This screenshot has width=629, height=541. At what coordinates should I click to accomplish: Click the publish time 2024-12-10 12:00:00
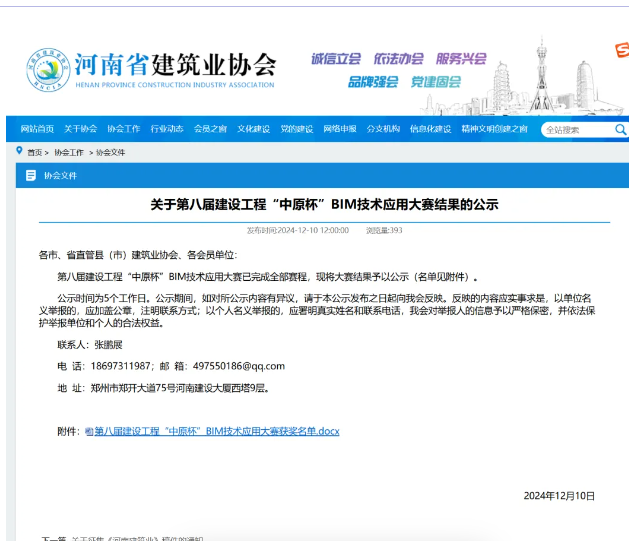pos(298,230)
